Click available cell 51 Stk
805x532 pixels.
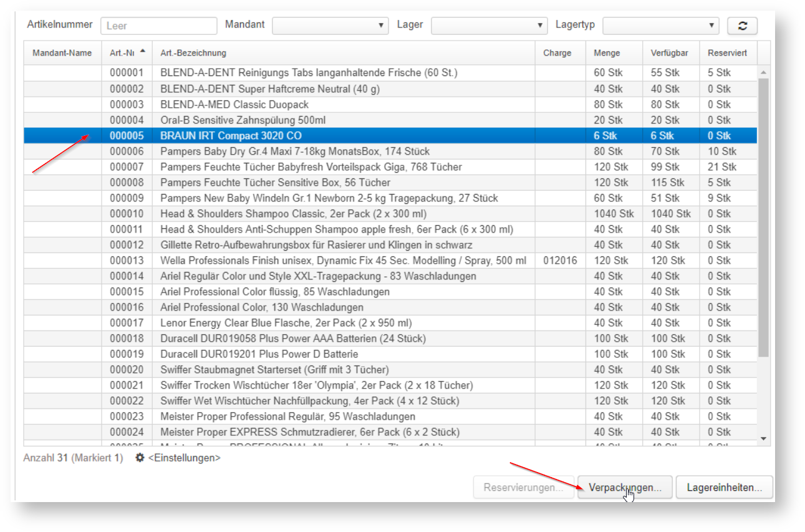[665, 198]
